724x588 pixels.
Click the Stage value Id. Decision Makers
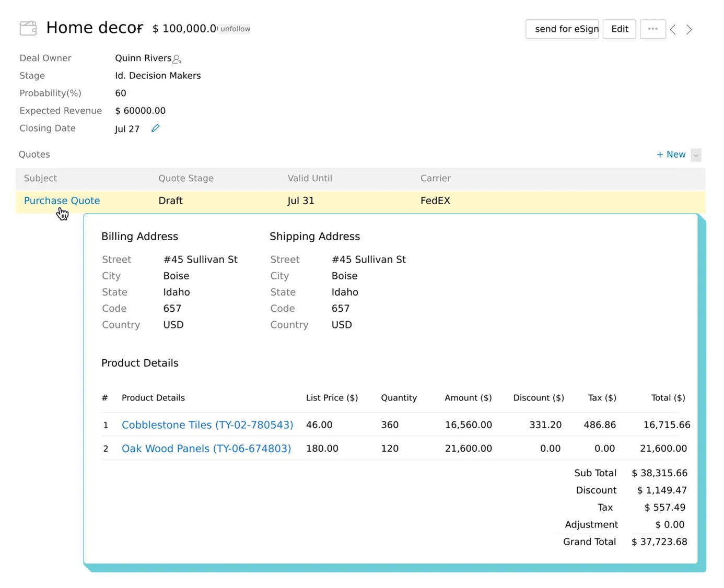pyautogui.click(x=158, y=76)
